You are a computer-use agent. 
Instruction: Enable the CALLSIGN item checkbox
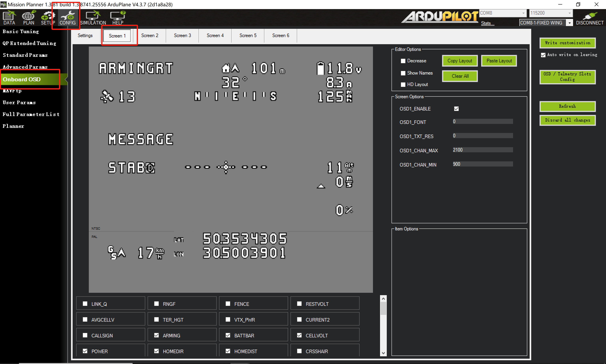(85, 335)
